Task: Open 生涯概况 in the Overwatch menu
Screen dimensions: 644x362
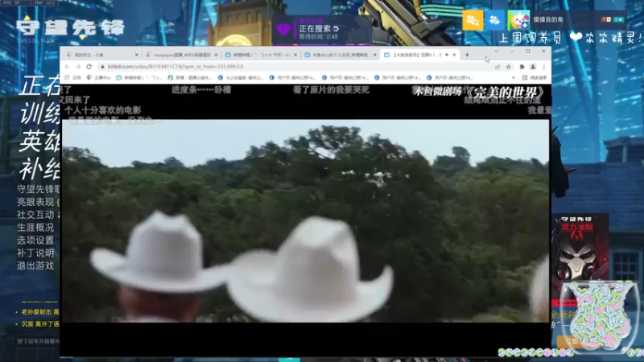Action: point(35,228)
